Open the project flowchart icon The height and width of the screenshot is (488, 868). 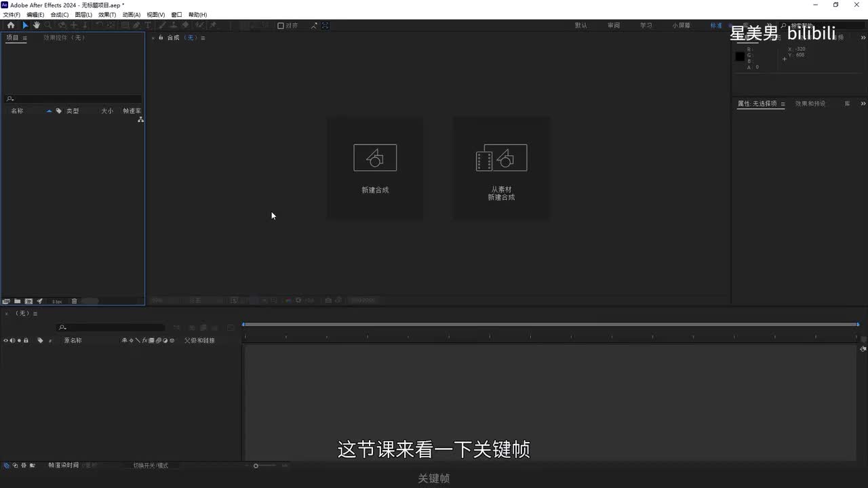(140, 119)
